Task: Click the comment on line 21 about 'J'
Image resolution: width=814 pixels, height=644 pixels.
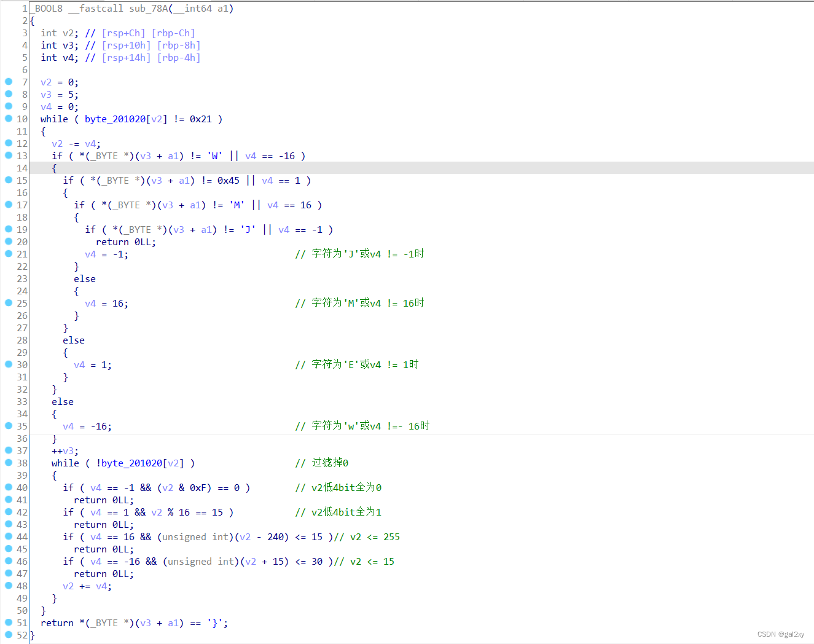Action: pos(359,254)
